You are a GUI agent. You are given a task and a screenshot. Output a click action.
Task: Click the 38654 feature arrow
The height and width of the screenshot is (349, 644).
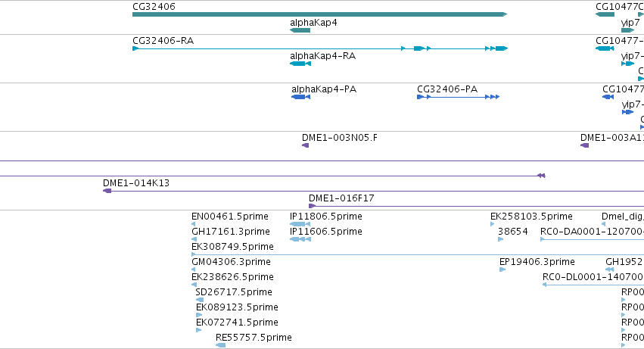[501, 239]
